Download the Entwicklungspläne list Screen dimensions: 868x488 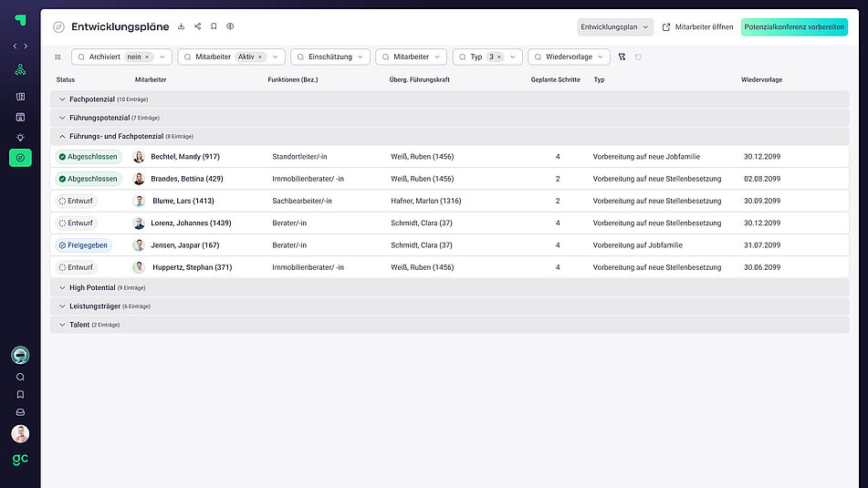click(x=181, y=26)
